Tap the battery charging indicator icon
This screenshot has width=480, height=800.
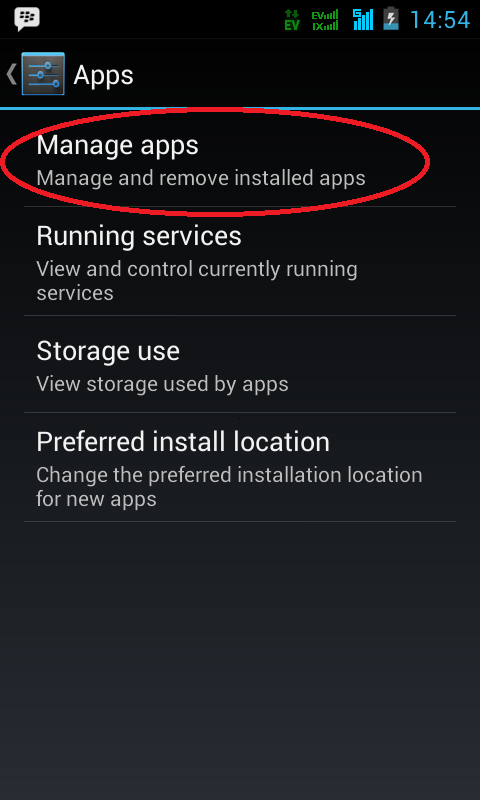(x=391, y=19)
